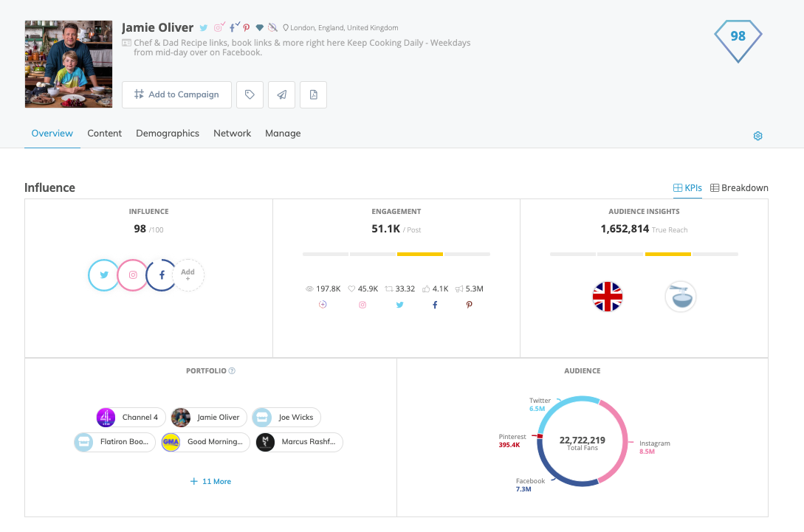Select the Instagram circle in Influence card

[x=133, y=275]
